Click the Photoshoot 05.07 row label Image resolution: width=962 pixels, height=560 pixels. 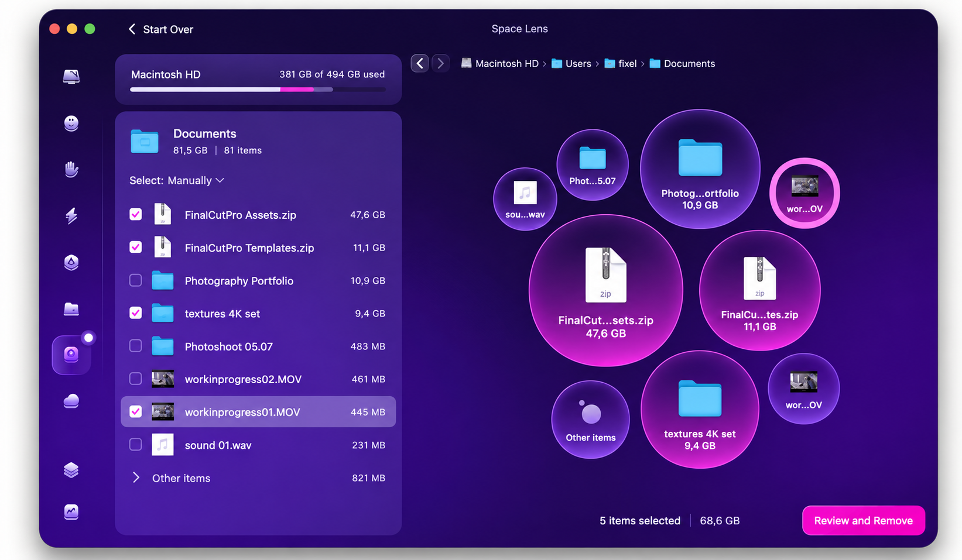click(228, 346)
